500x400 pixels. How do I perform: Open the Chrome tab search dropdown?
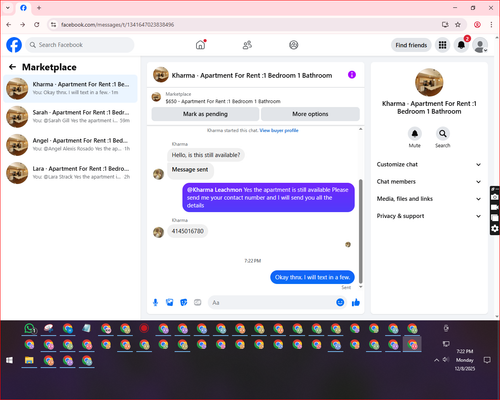[8, 8]
